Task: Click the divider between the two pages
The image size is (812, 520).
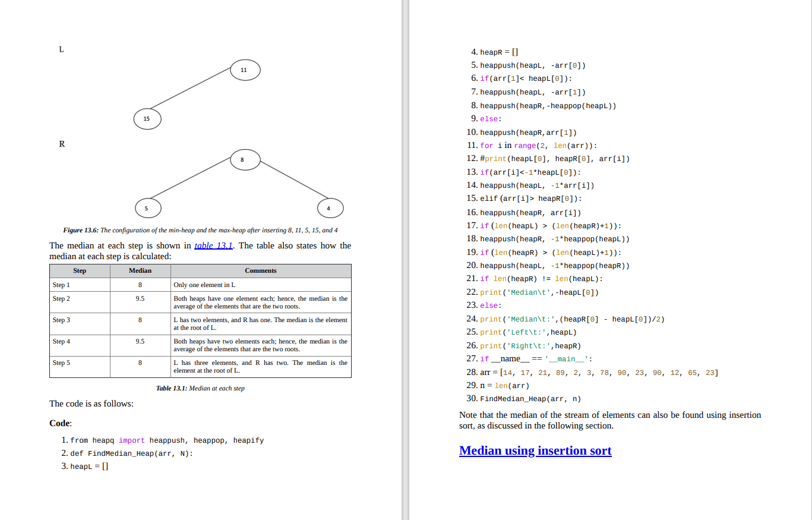Action: 405,260
